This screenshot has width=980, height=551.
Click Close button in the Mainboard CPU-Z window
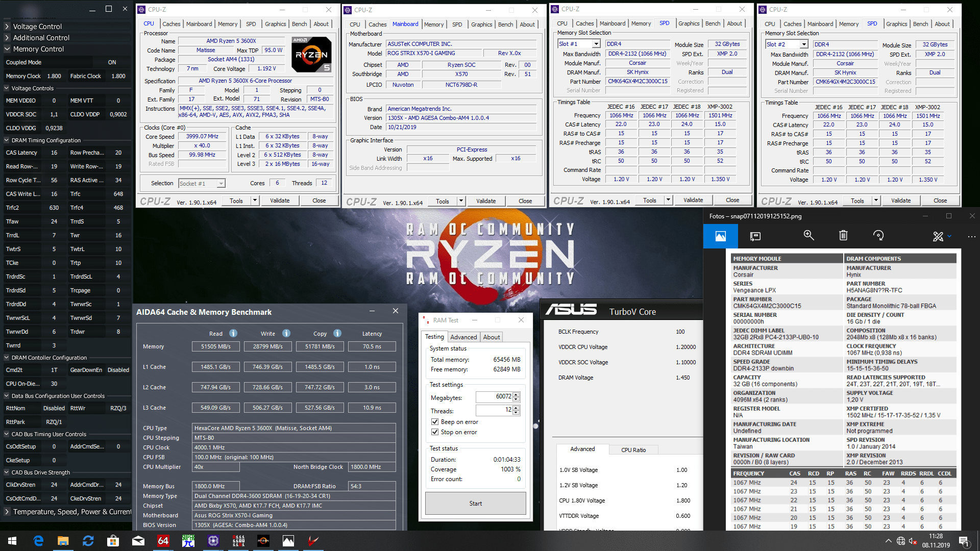point(525,201)
